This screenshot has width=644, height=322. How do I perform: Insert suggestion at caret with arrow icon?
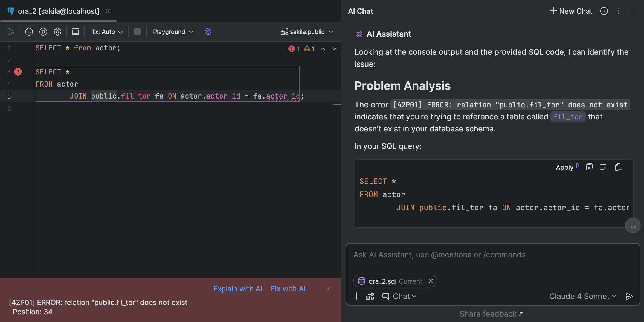point(604,167)
